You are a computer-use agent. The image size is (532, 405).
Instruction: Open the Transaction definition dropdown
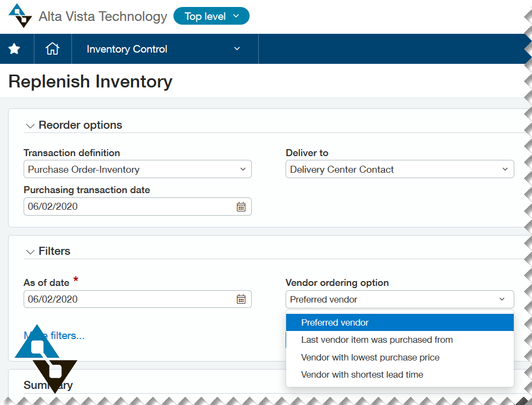(x=137, y=170)
